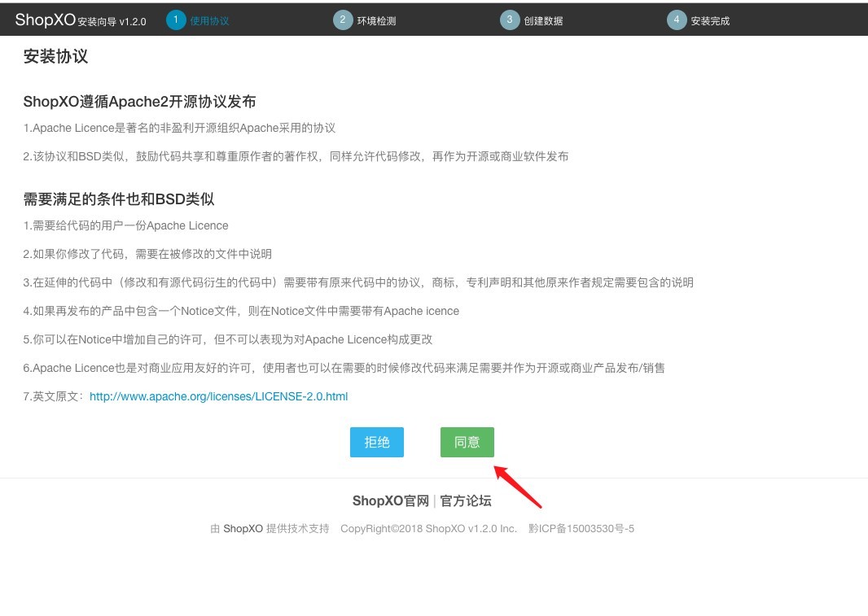
Task: Click the ShopXO logo in header
Action: [x=45, y=20]
